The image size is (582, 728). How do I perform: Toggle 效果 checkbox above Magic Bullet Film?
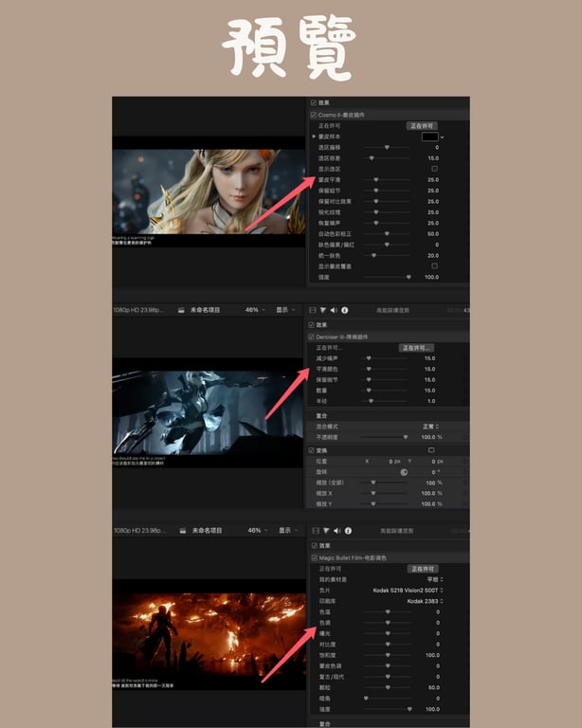[x=314, y=546]
